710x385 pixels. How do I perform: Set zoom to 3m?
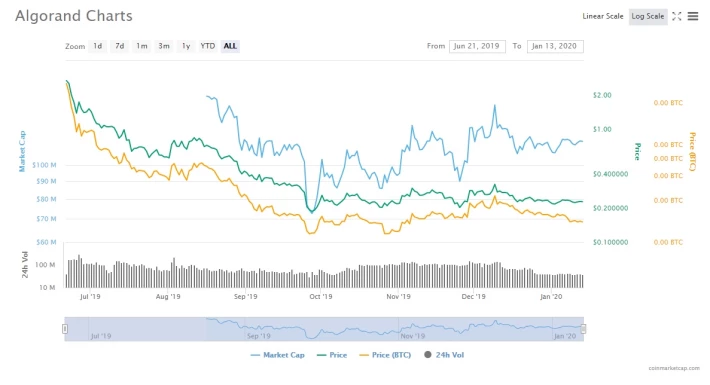coord(164,46)
